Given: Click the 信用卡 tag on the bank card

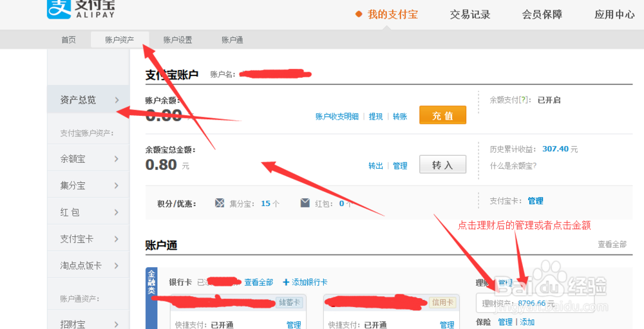Looking at the screenshot, I should point(442,303).
